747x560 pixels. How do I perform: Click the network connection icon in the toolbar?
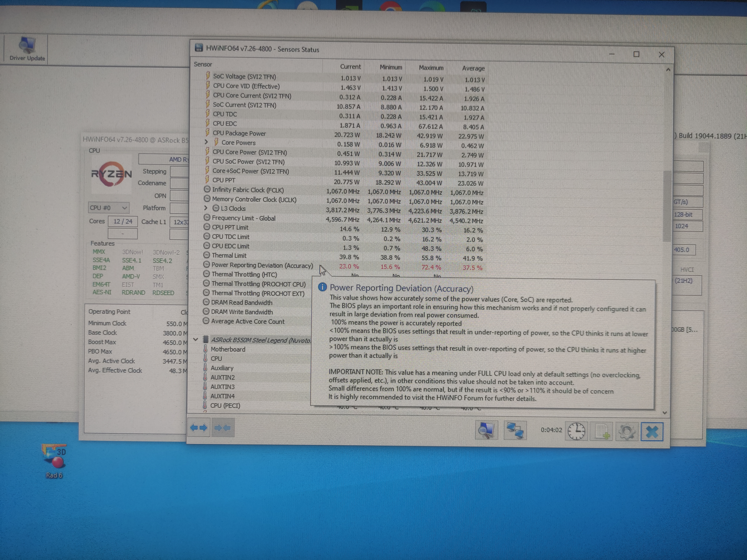tap(515, 431)
